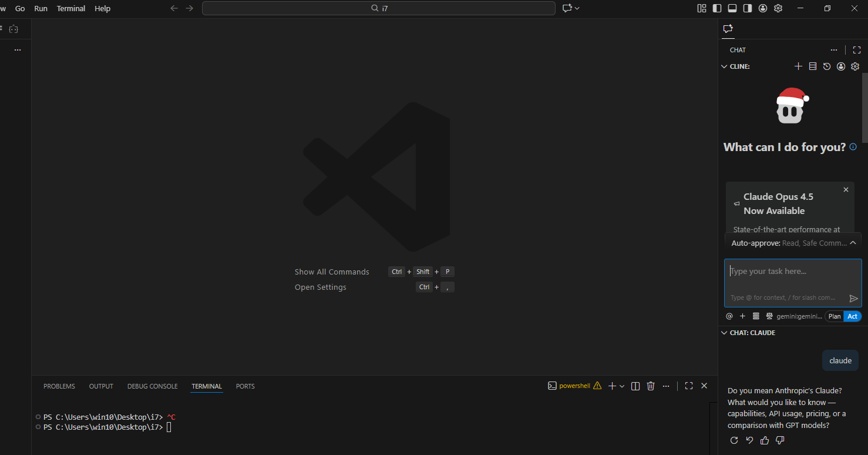This screenshot has width=868, height=455.
Task: Toggle the secondary side bar
Action: pos(748,8)
